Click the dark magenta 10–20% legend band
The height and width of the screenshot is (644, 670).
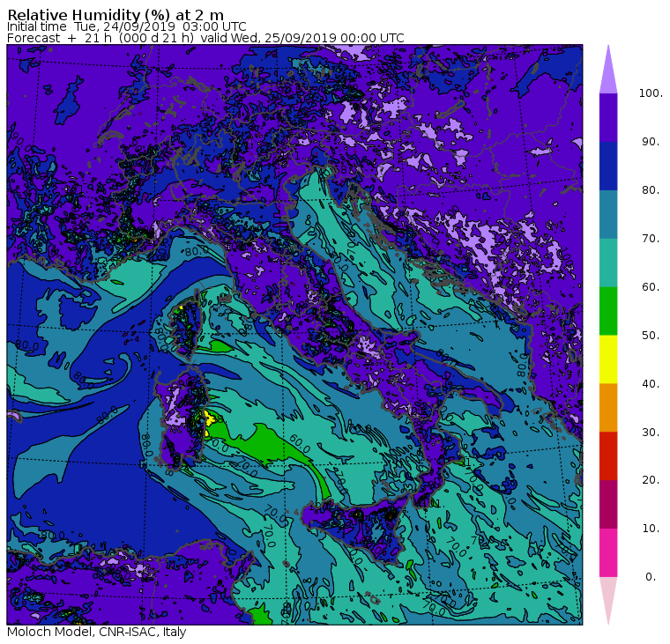pos(608,504)
